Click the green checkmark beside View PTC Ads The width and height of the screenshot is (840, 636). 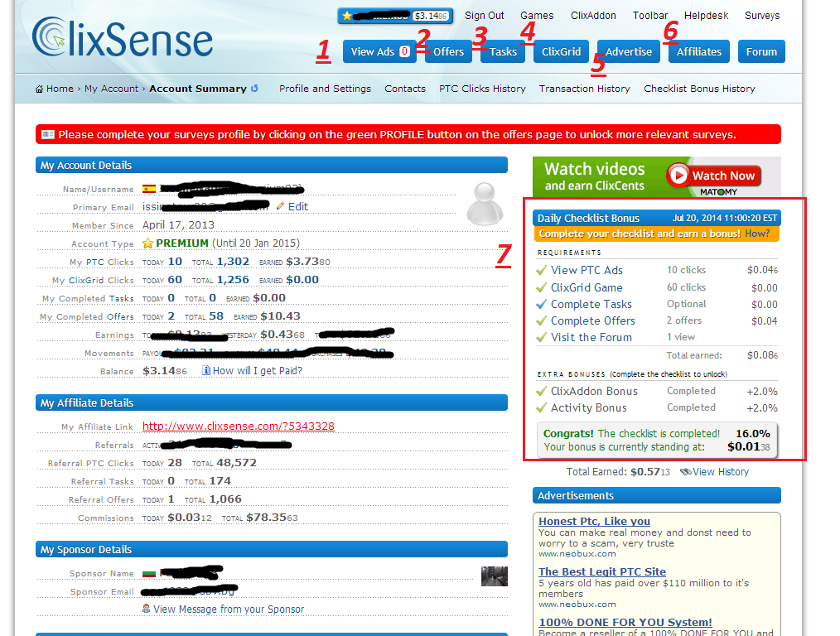tap(541, 270)
